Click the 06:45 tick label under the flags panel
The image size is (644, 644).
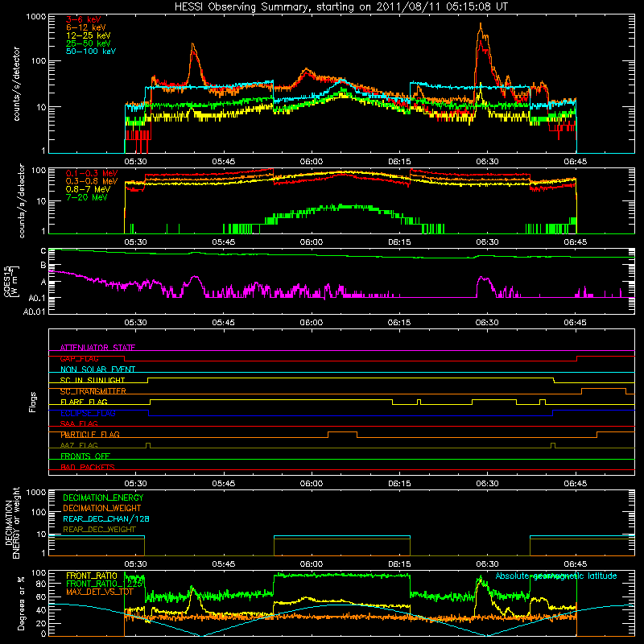pyautogui.click(x=575, y=484)
